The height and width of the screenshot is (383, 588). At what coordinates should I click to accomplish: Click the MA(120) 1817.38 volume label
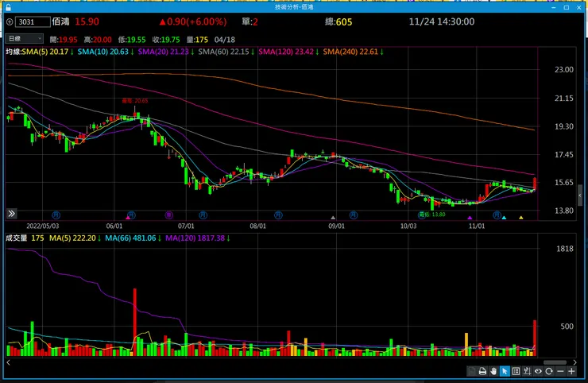point(197,238)
